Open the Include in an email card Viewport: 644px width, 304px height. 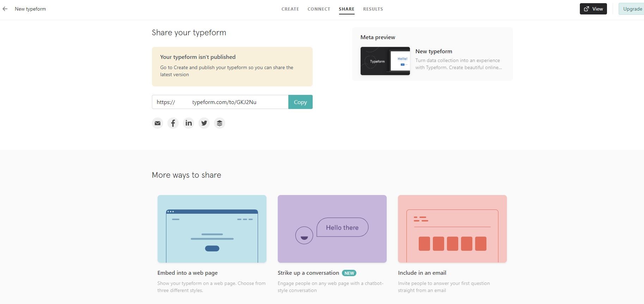(452, 229)
